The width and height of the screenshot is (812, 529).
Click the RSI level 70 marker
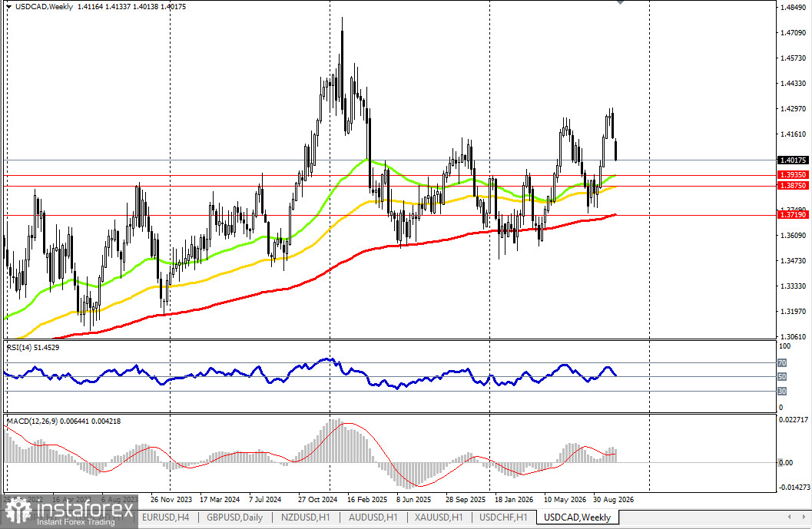pos(782,363)
